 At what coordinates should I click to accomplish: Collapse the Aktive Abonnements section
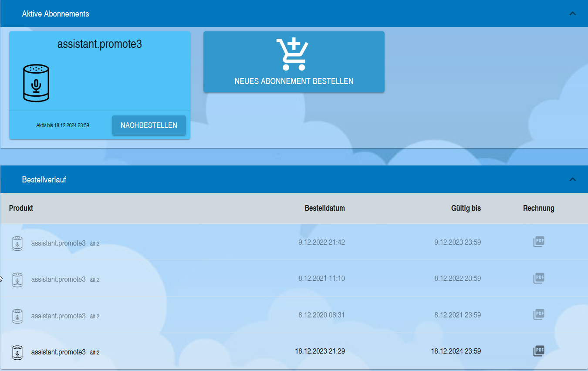pyautogui.click(x=573, y=13)
